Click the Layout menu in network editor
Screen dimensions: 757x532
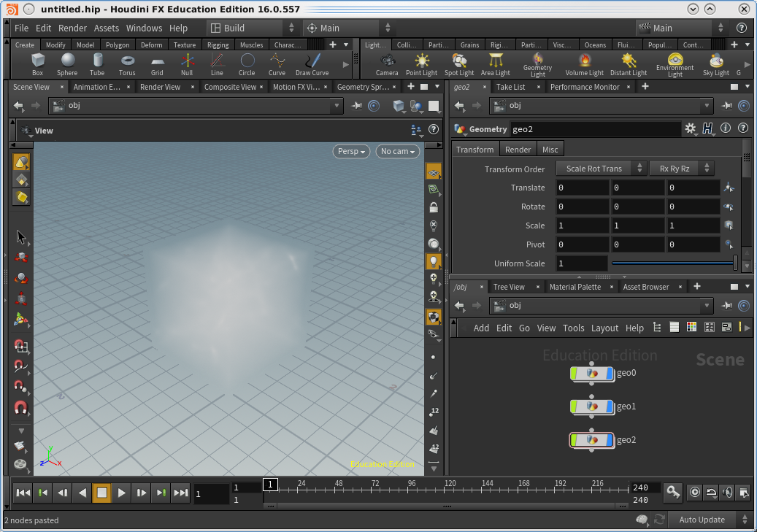tap(604, 328)
